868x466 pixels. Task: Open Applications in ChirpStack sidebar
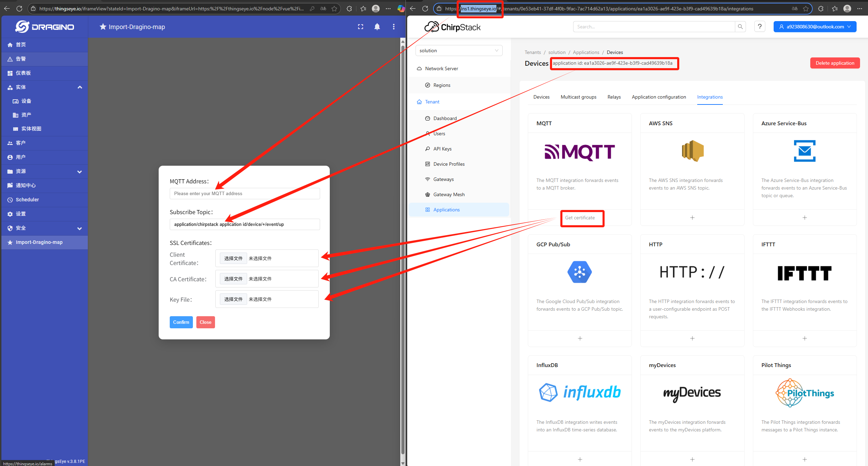coord(459,210)
